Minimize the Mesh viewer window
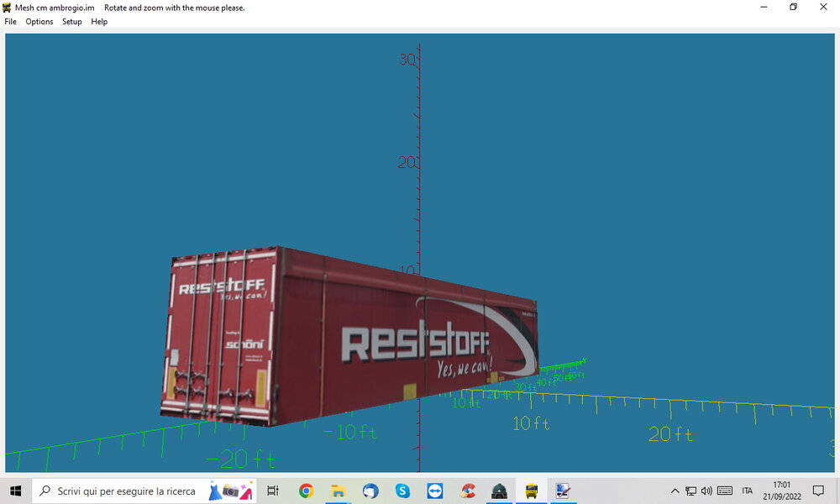The width and height of the screenshot is (840, 504). [x=764, y=7]
